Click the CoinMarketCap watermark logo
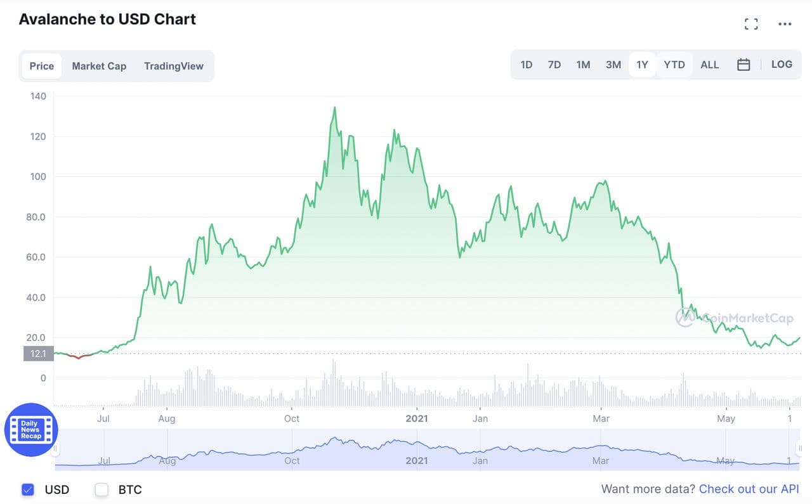Image resolution: width=812 pixels, height=504 pixels. click(734, 318)
